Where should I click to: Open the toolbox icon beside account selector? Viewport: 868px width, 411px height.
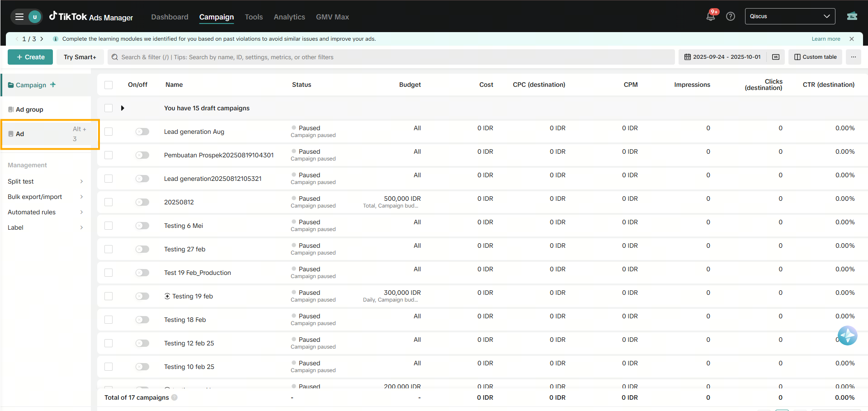pyautogui.click(x=852, y=16)
